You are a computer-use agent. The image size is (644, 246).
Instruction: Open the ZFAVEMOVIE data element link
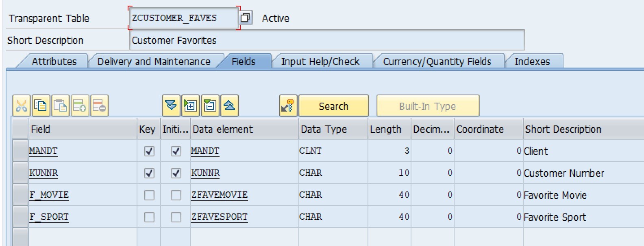click(x=219, y=195)
